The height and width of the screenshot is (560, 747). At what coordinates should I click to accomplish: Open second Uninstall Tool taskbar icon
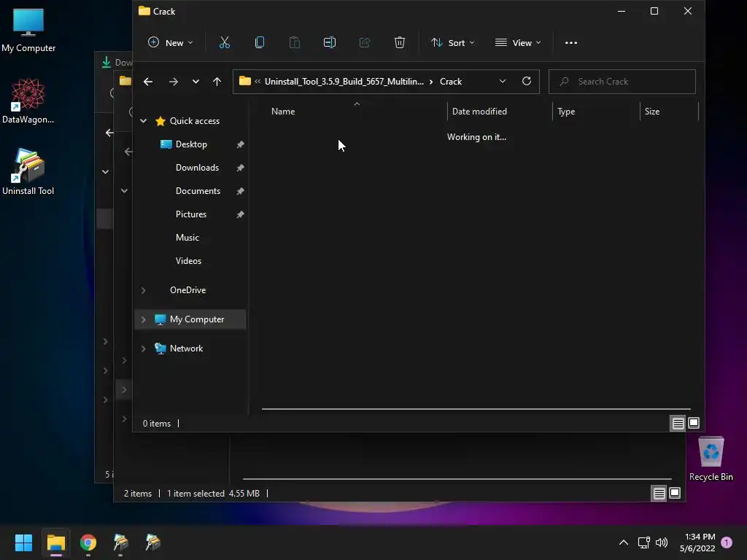coord(153,542)
